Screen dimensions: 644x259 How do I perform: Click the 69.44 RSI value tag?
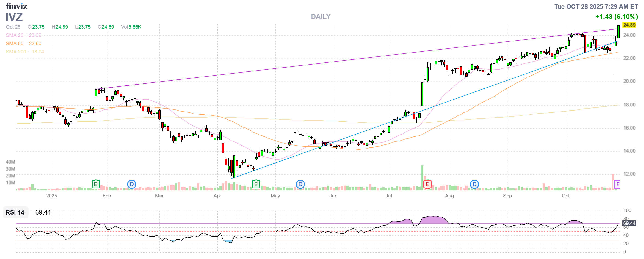pos(629,223)
